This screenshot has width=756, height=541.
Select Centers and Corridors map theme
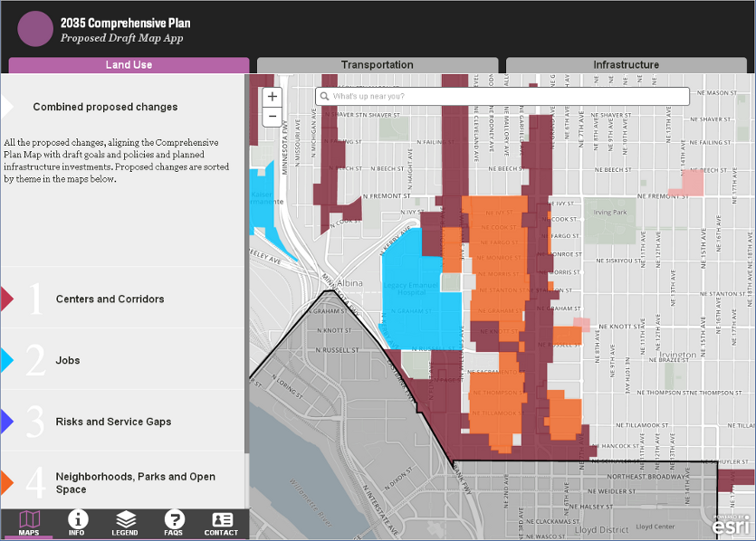click(110, 299)
